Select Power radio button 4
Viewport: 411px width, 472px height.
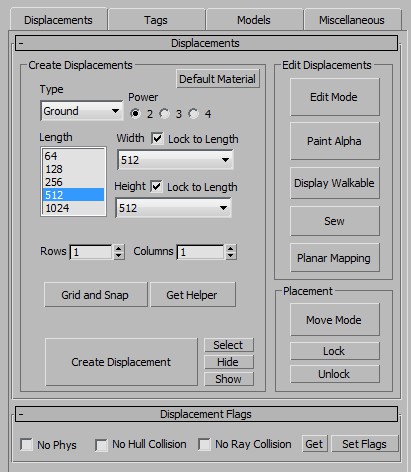click(x=194, y=114)
